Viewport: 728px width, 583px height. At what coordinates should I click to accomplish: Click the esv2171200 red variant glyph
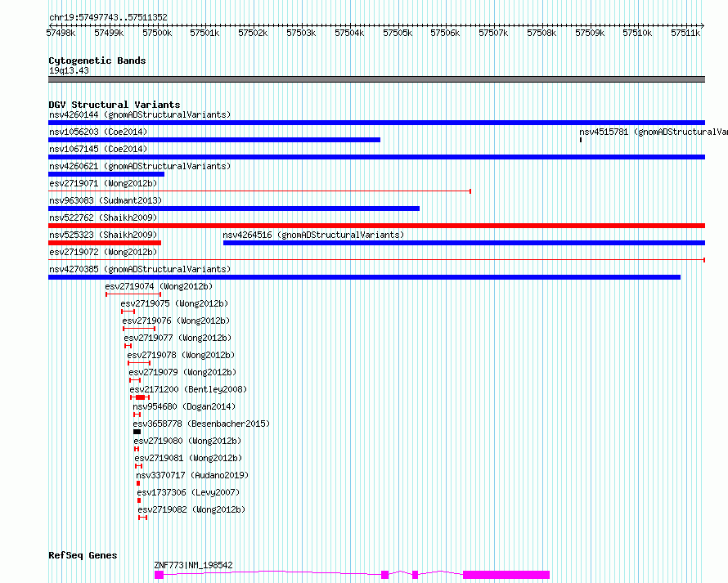point(140,397)
